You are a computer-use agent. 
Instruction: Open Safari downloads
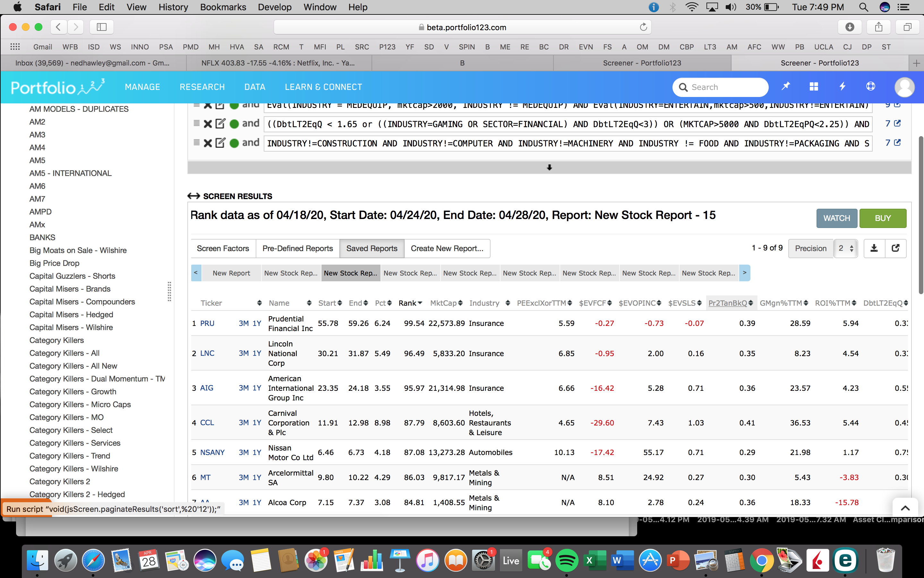(850, 27)
